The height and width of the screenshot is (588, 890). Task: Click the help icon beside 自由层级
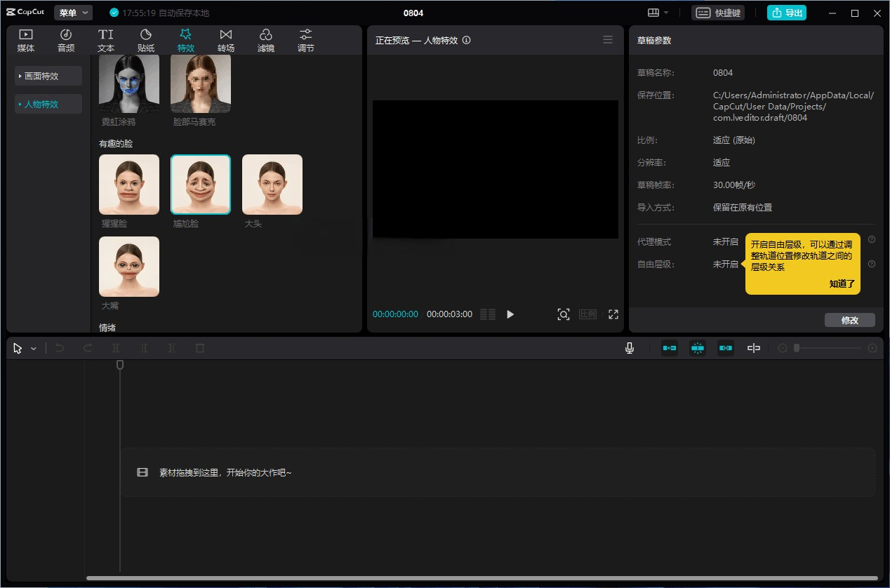coord(872,264)
